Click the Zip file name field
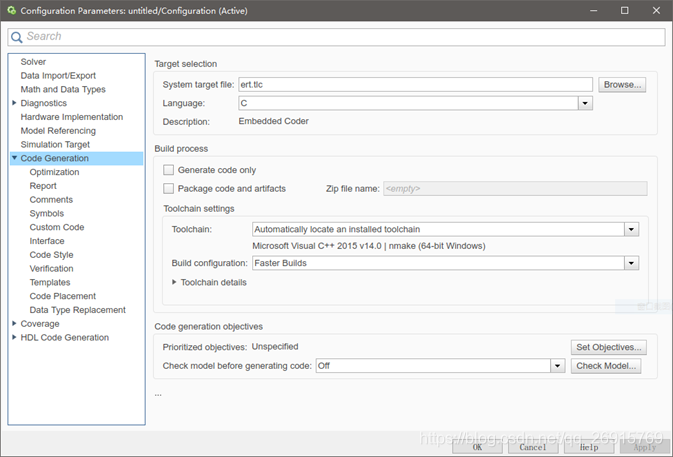 (515, 188)
